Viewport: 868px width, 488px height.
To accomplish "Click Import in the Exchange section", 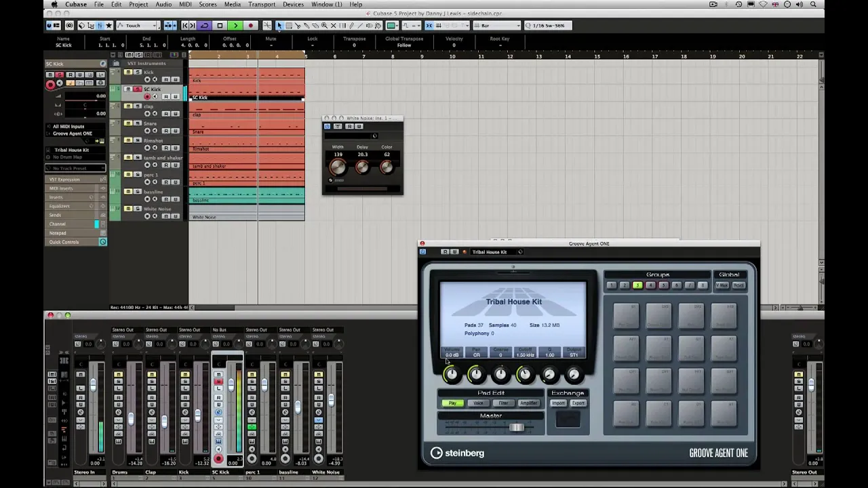I will (558, 403).
